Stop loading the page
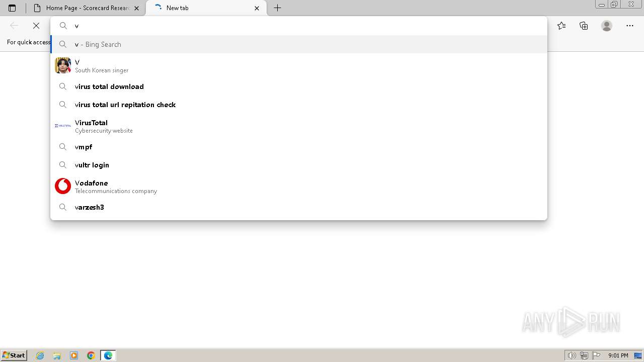Image resolution: width=644 pixels, height=362 pixels. point(36,26)
